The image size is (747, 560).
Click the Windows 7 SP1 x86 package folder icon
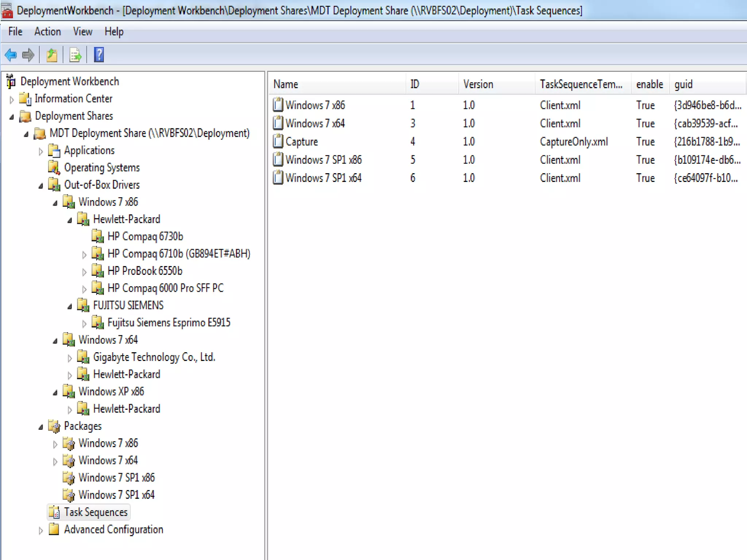click(69, 478)
